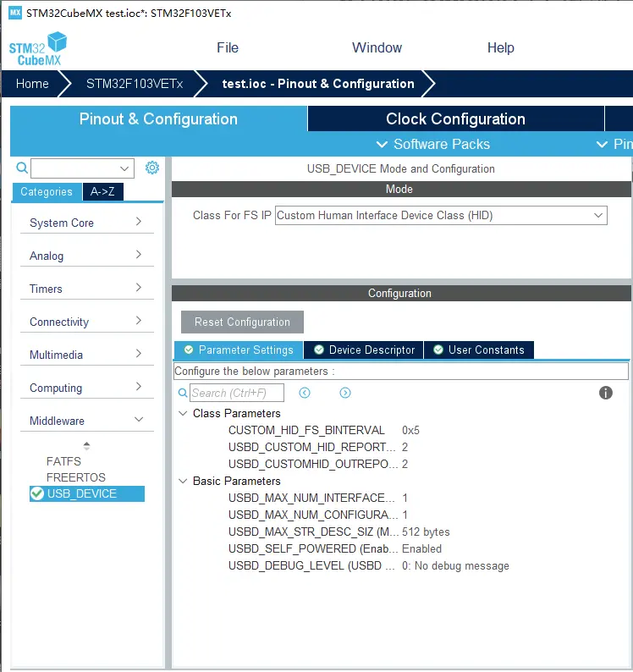Select FREERTOS middleware
633x672 pixels.
(76, 477)
